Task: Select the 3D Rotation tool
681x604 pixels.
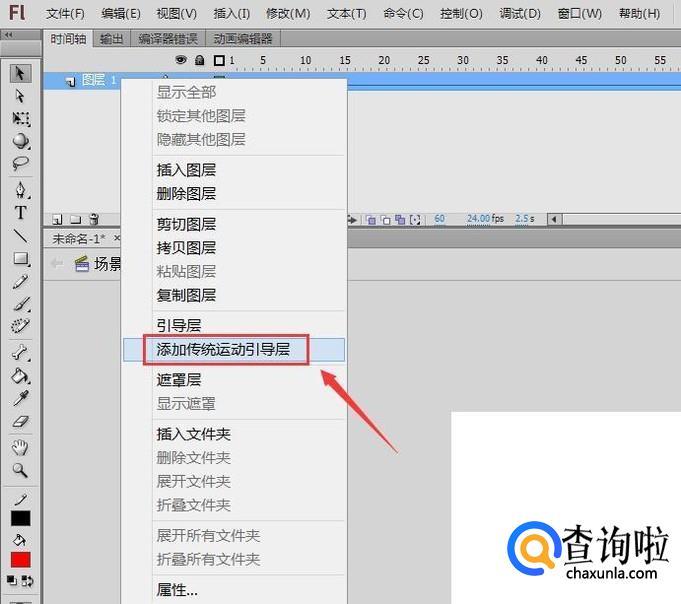Action: [x=20, y=141]
